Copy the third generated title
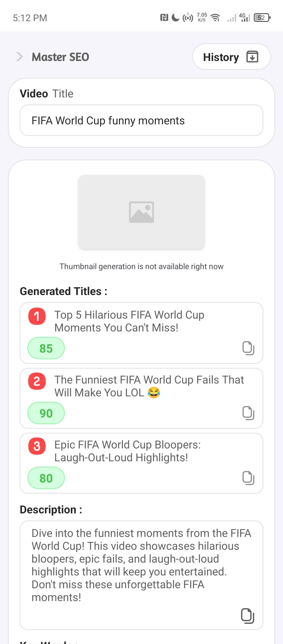 click(x=248, y=478)
